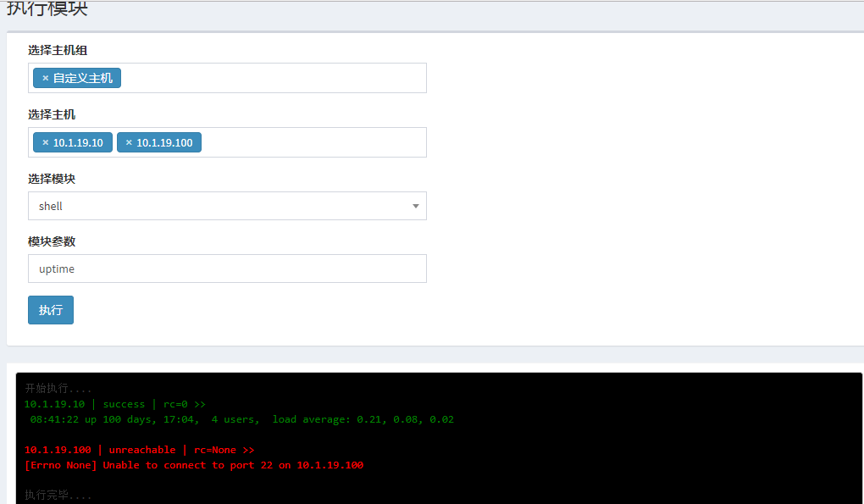Click the 选择主机组 label
864x504 pixels.
58,50
